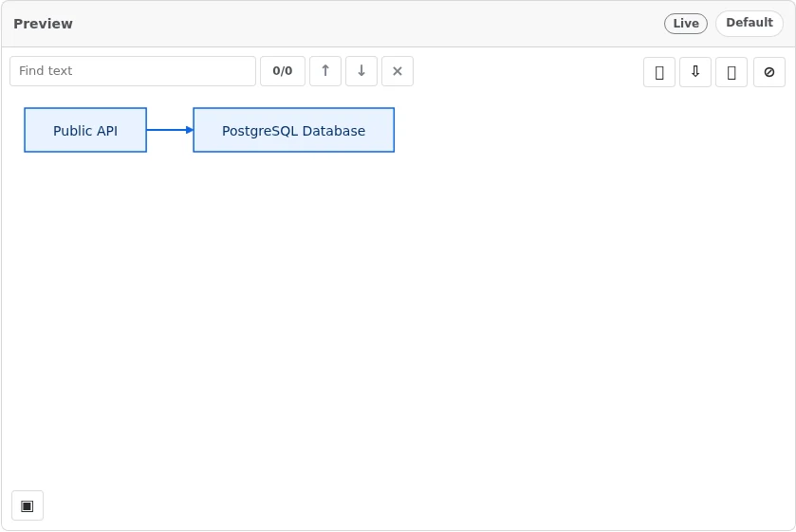Click the circle-slash reset icon
Image resolution: width=796 pixels, height=532 pixels.
pos(769,72)
